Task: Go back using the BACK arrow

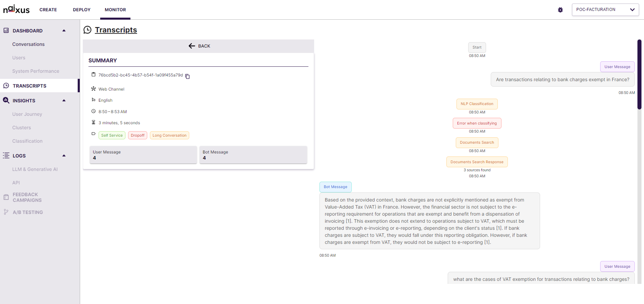Action: coord(199,46)
